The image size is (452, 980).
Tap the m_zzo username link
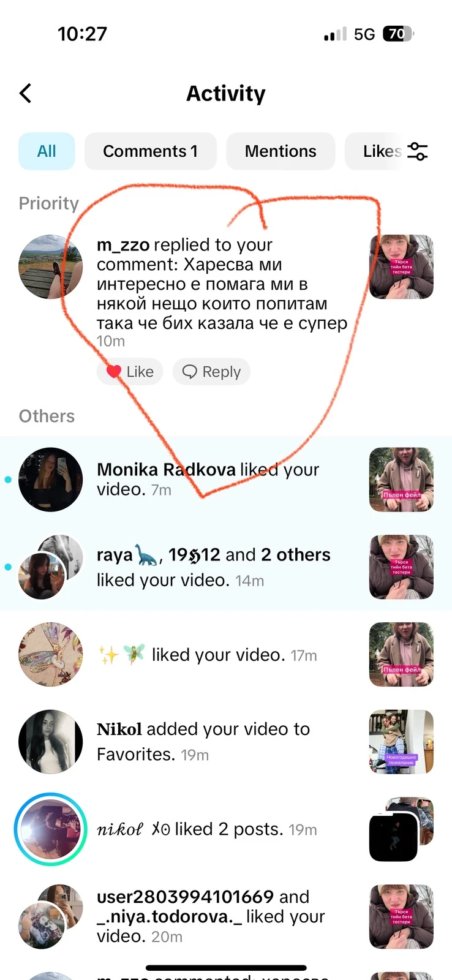coord(123,245)
